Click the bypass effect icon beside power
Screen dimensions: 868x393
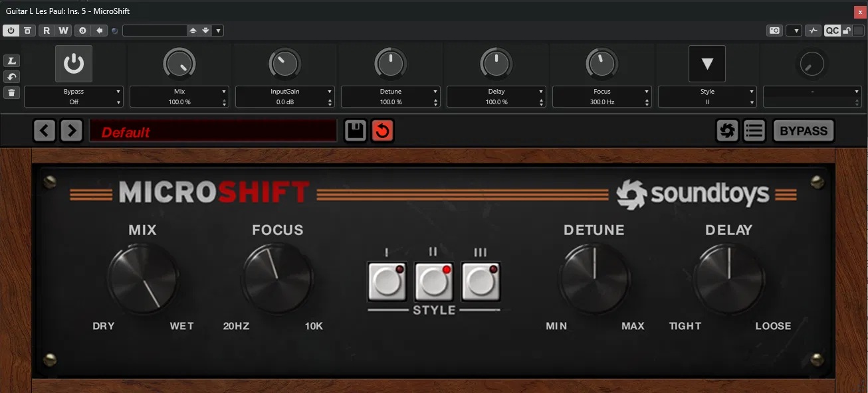(x=28, y=31)
